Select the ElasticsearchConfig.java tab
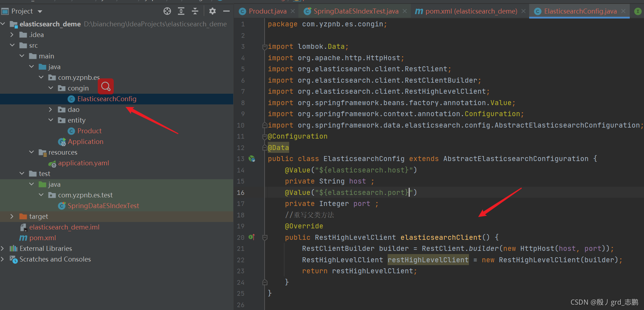644x310 pixels. click(580, 11)
